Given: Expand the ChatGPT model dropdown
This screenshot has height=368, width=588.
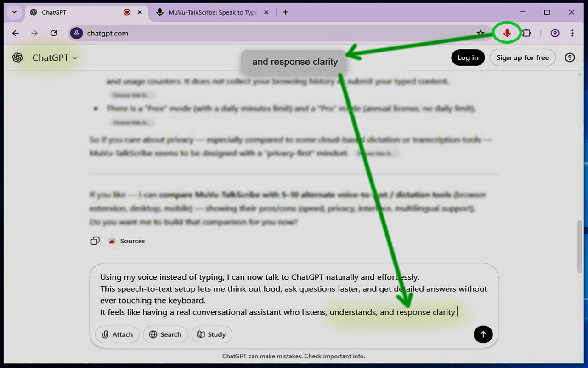Looking at the screenshot, I should pyautogui.click(x=55, y=57).
